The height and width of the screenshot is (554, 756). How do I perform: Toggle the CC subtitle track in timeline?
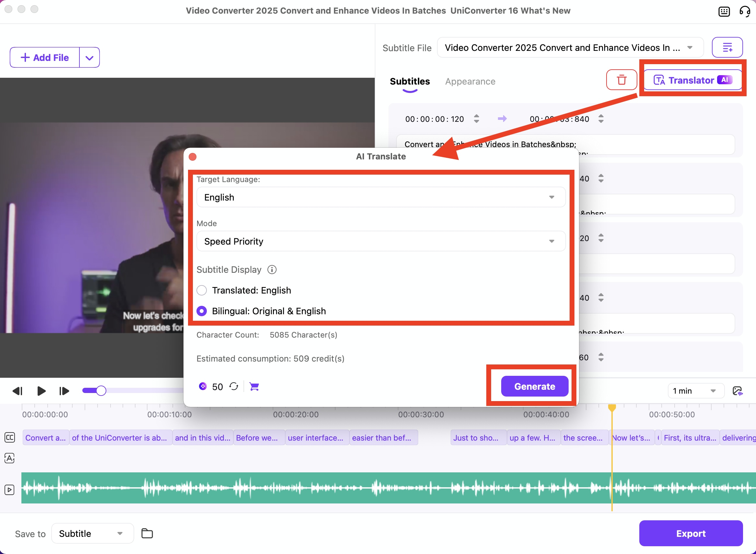10,437
